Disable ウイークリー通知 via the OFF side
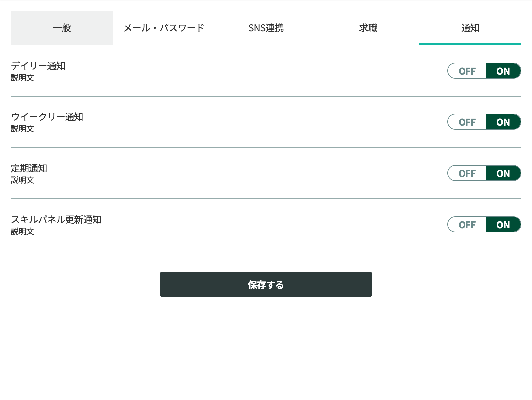The image size is (532, 400). (x=467, y=122)
